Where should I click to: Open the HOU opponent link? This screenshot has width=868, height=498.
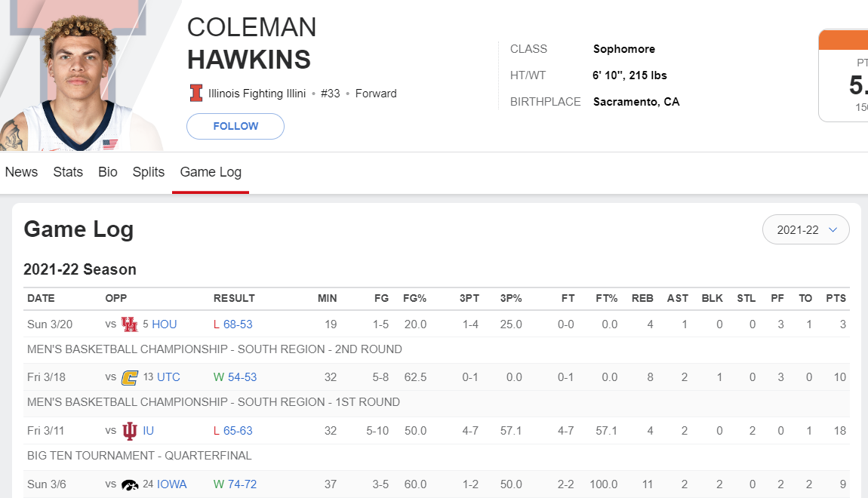tap(165, 324)
